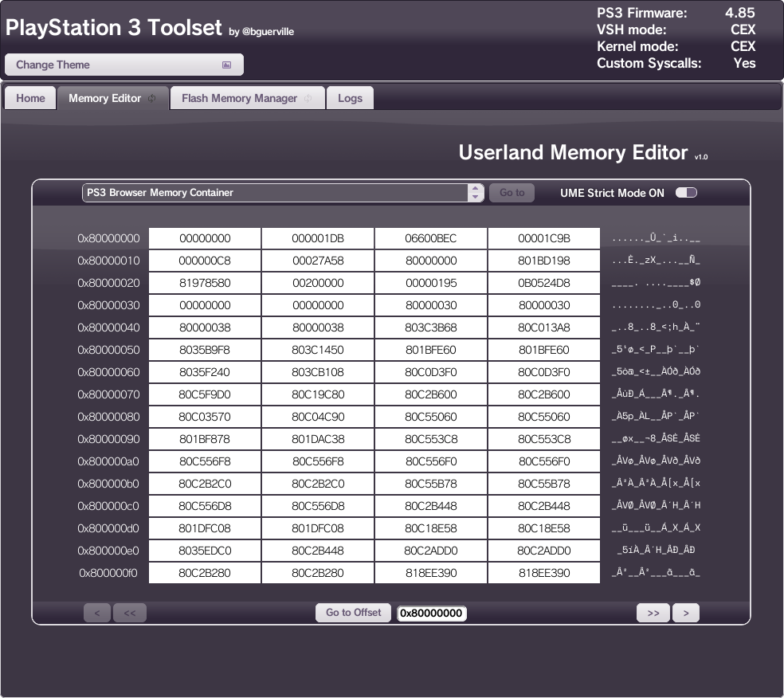Click the offset address input field
Image resolution: width=784 pixels, height=698 pixels.
point(432,613)
